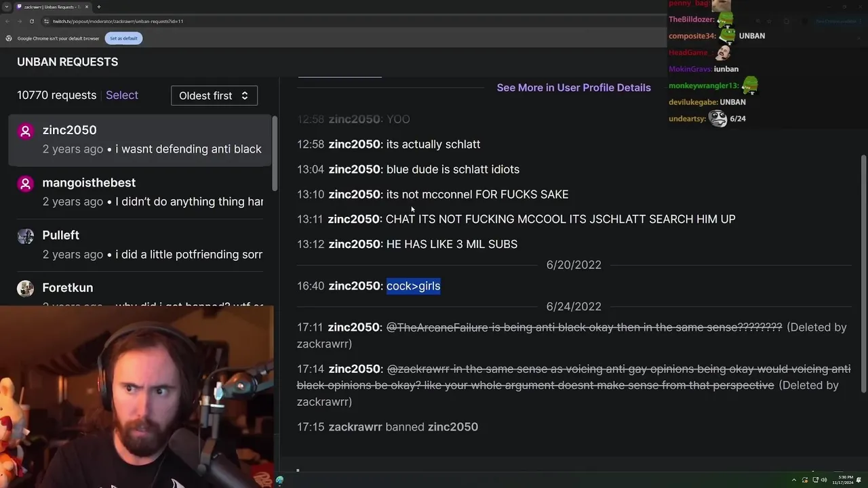Open the notifications bell in the taskbar
Image resolution: width=868 pixels, height=488 pixels.
click(858, 480)
